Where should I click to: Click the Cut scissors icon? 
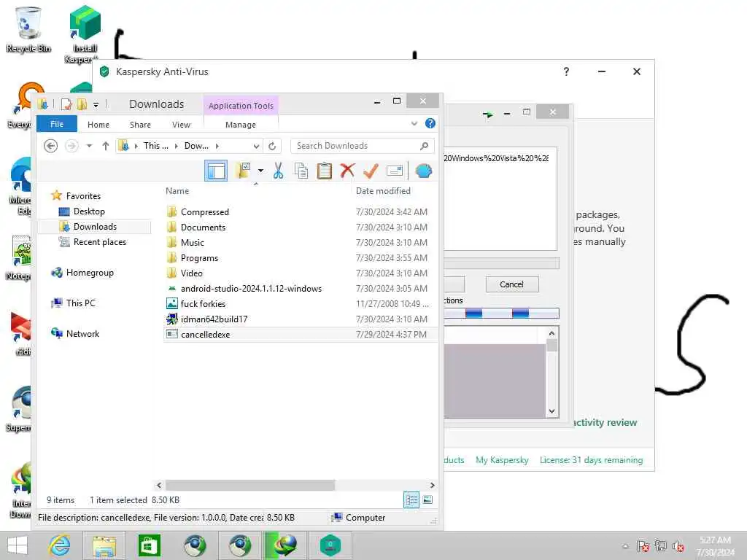click(278, 171)
